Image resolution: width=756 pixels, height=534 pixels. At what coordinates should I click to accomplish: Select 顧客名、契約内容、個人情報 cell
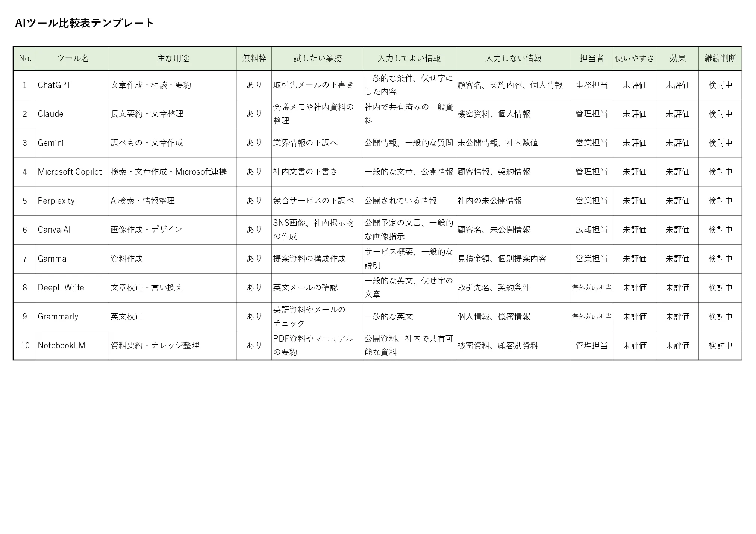[513, 85]
